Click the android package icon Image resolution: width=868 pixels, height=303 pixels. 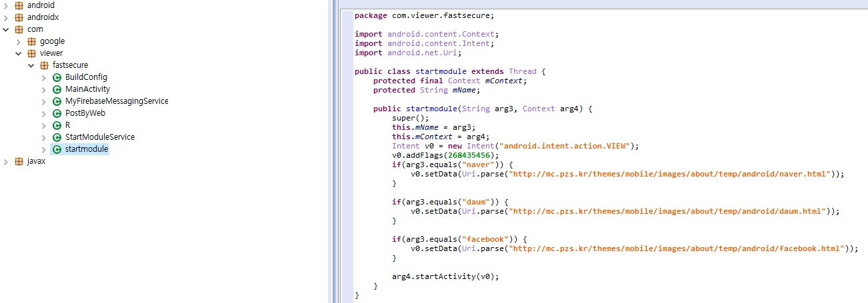click(x=18, y=5)
